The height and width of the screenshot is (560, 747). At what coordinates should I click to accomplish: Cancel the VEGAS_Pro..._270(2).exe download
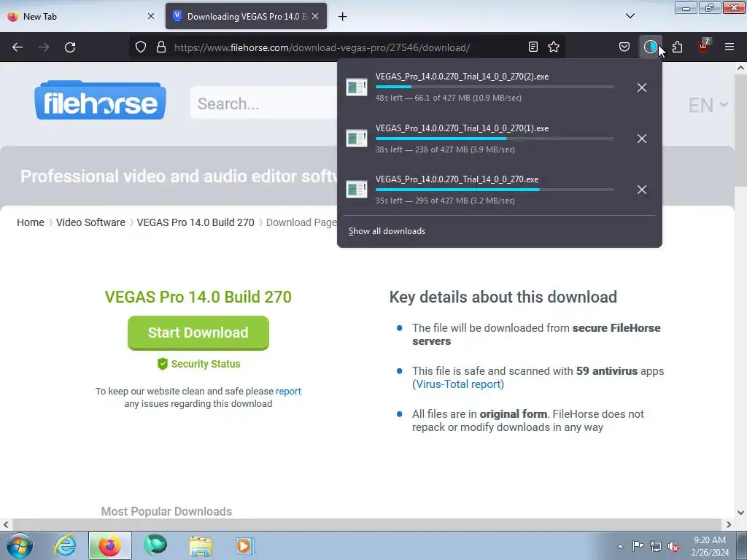642,87
